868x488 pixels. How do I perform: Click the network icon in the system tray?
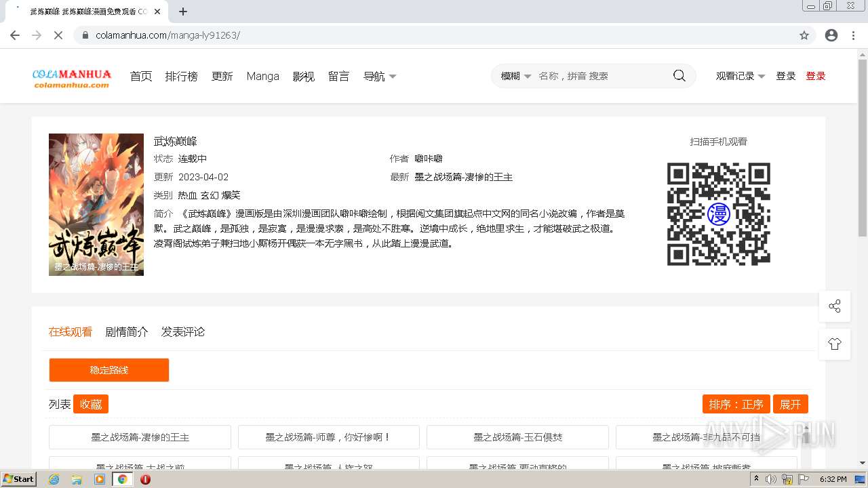click(x=787, y=479)
